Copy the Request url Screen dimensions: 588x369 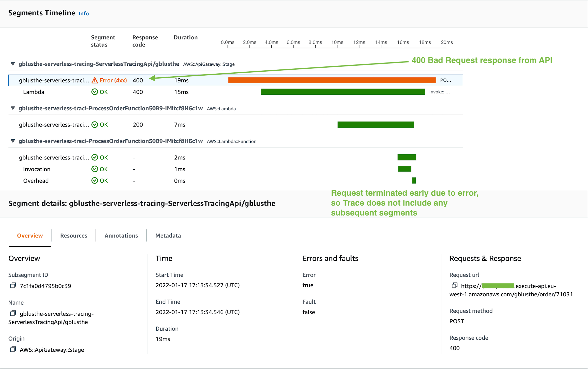pyautogui.click(x=455, y=285)
